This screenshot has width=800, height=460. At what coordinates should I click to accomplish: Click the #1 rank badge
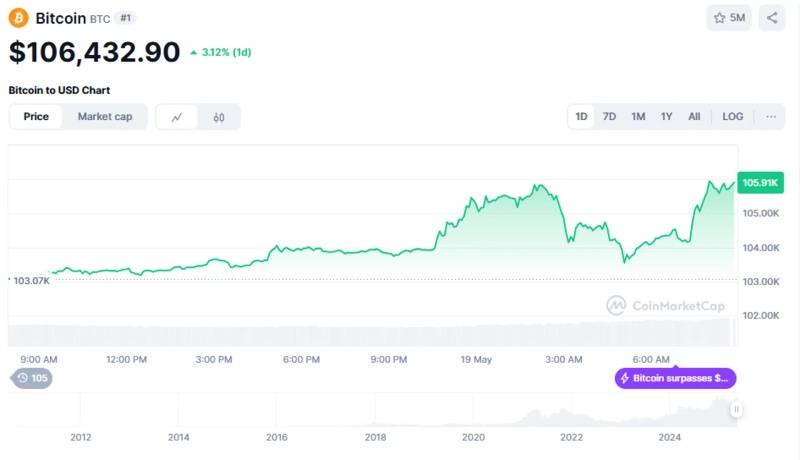click(x=125, y=18)
